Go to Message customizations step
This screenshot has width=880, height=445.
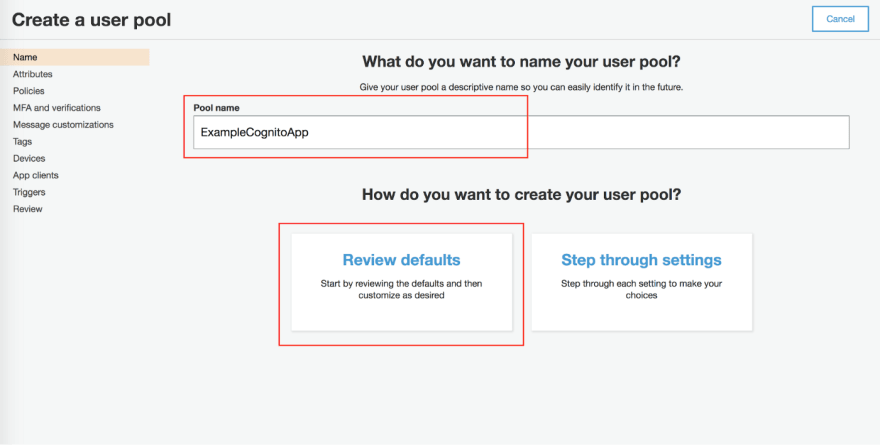(x=63, y=125)
